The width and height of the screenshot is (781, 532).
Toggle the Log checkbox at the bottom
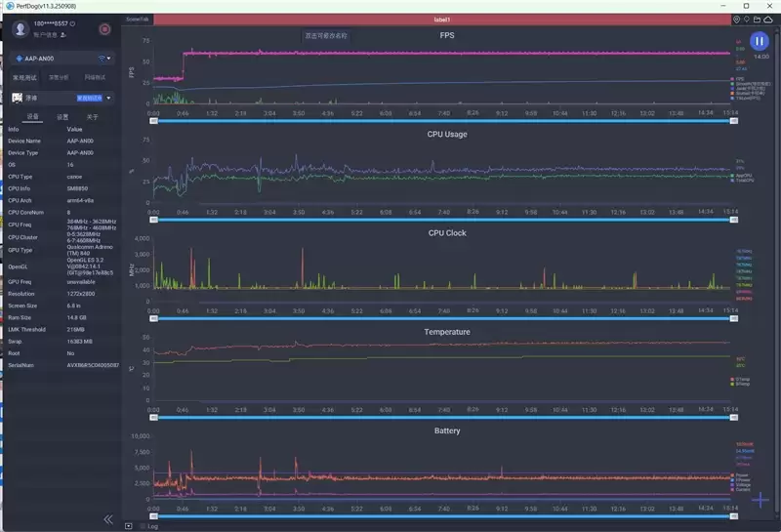click(141, 525)
